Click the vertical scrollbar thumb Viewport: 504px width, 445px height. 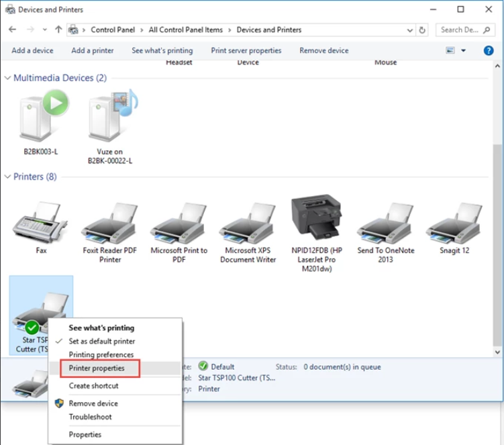point(497,244)
